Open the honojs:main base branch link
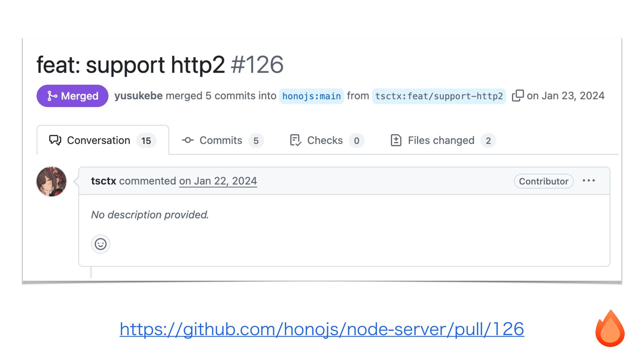Screen dimensions: 644x362 [311, 96]
